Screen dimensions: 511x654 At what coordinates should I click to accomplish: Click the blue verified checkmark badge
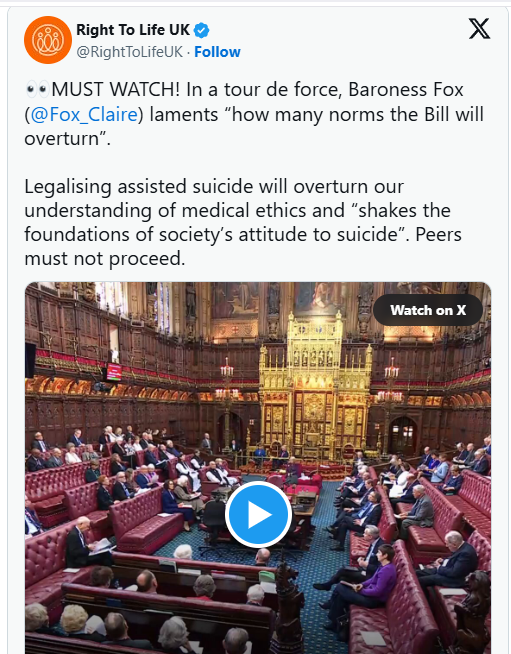coord(202,30)
